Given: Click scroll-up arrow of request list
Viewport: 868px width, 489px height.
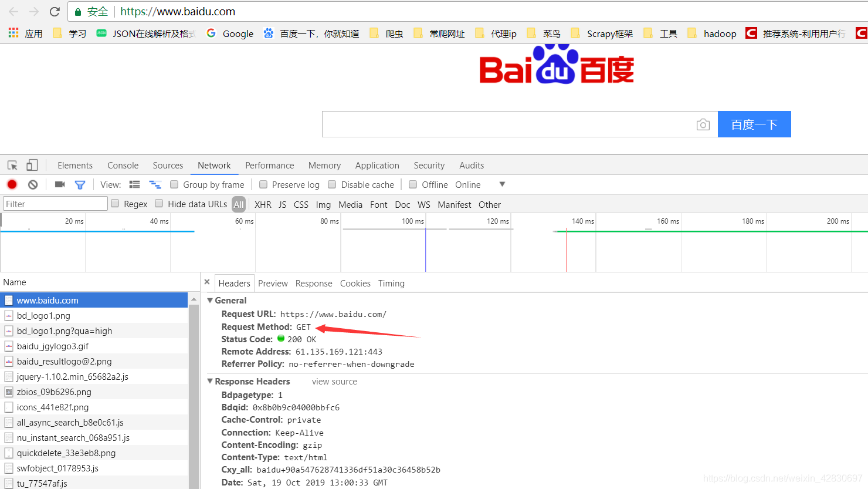Looking at the screenshot, I should [x=194, y=300].
